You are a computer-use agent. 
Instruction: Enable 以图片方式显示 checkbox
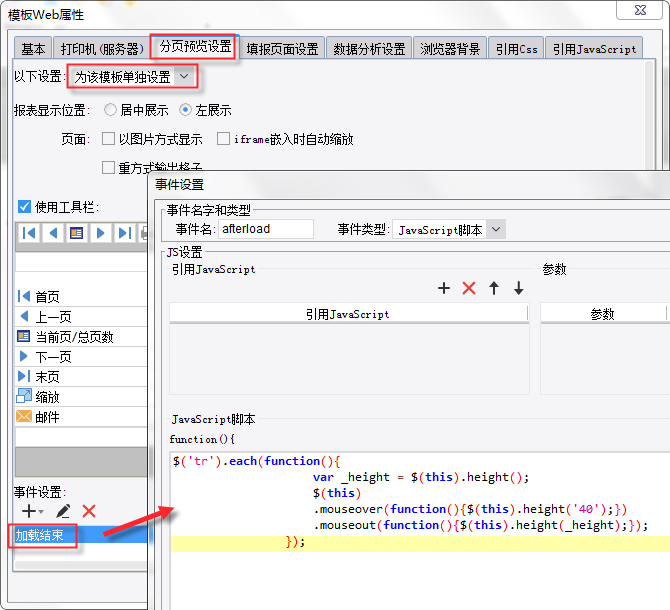(x=109, y=139)
